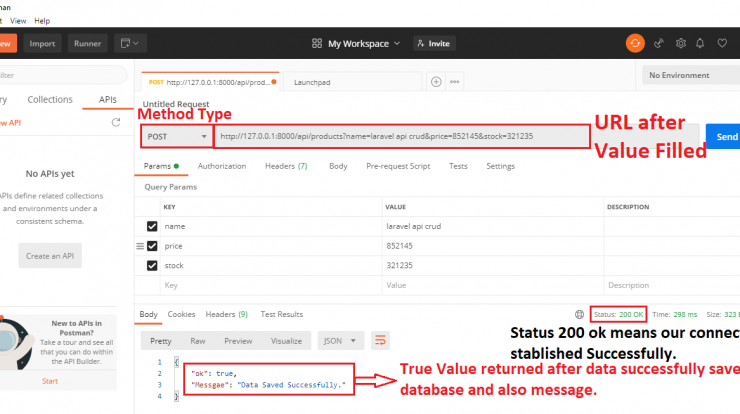Select the Raw view button

click(198, 341)
